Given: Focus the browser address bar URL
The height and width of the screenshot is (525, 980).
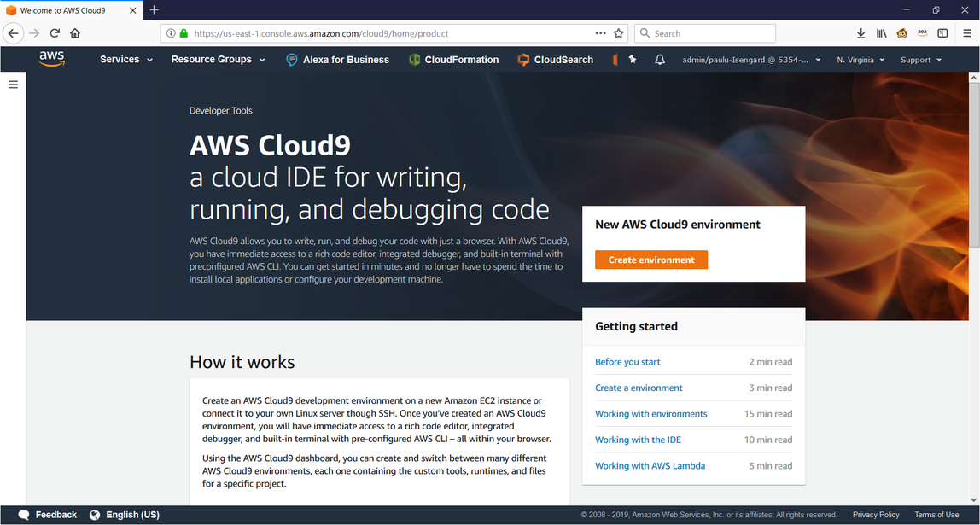Looking at the screenshot, I should click(321, 34).
